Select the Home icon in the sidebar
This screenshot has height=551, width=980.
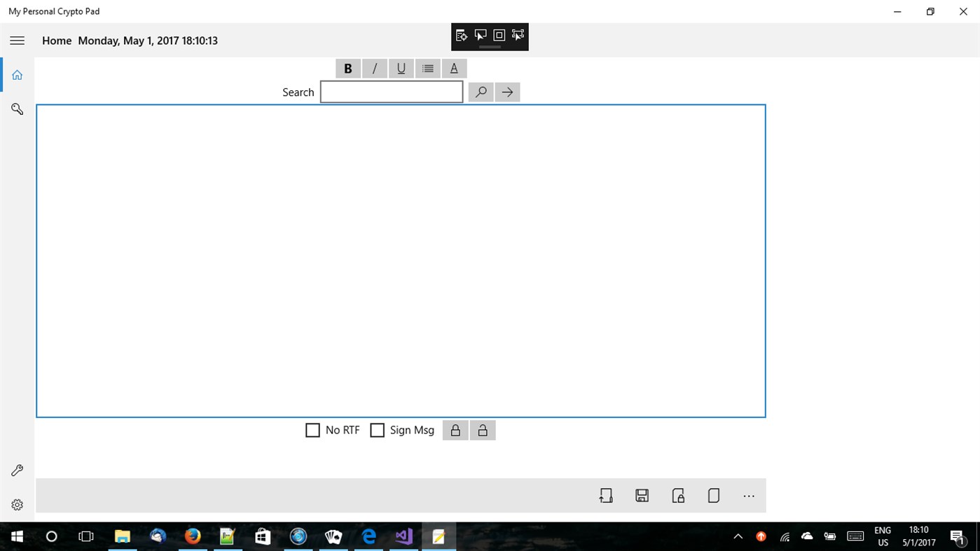click(x=17, y=74)
